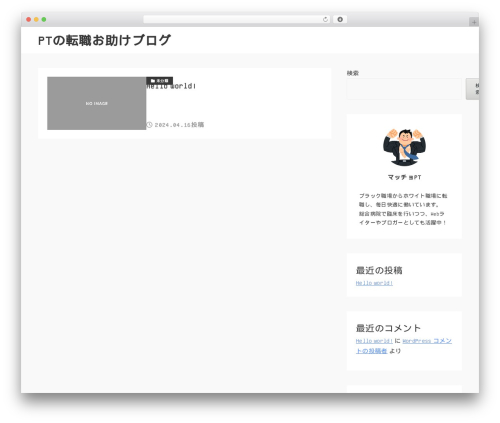Image resolution: width=500 pixels, height=423 pixels.
Task: Click the red close window button
Action: click(x=29, y=20)
